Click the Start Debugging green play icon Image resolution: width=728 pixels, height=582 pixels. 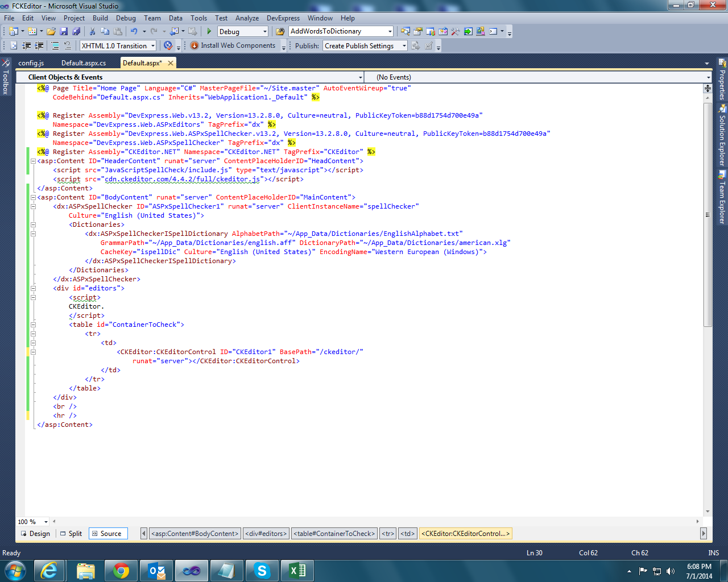[209, 32]
